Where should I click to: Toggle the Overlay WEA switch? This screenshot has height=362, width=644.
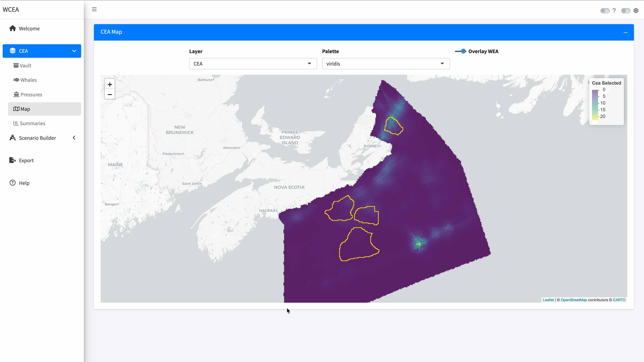point(461,51)
